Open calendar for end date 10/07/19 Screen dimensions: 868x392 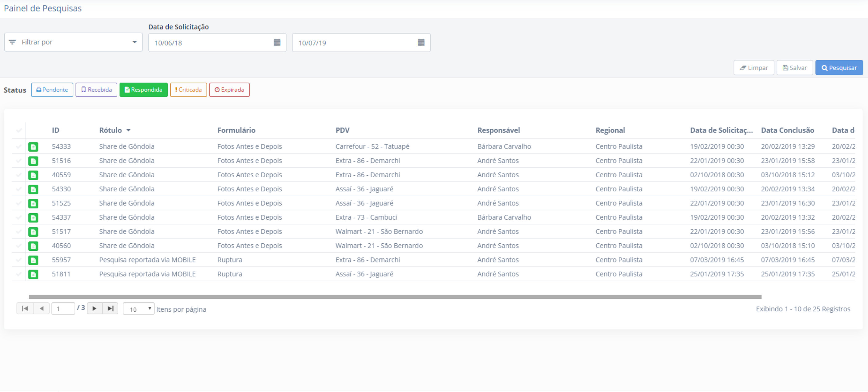(421, 42)
